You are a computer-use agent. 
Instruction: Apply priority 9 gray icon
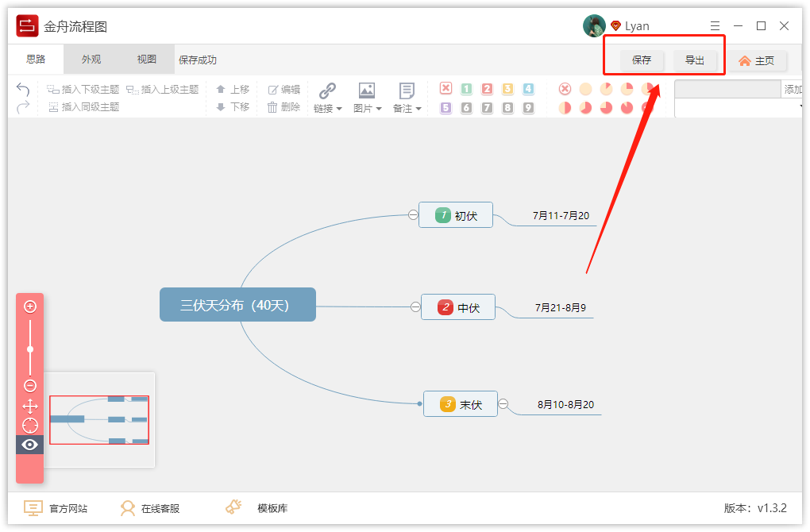coord(528,107)
